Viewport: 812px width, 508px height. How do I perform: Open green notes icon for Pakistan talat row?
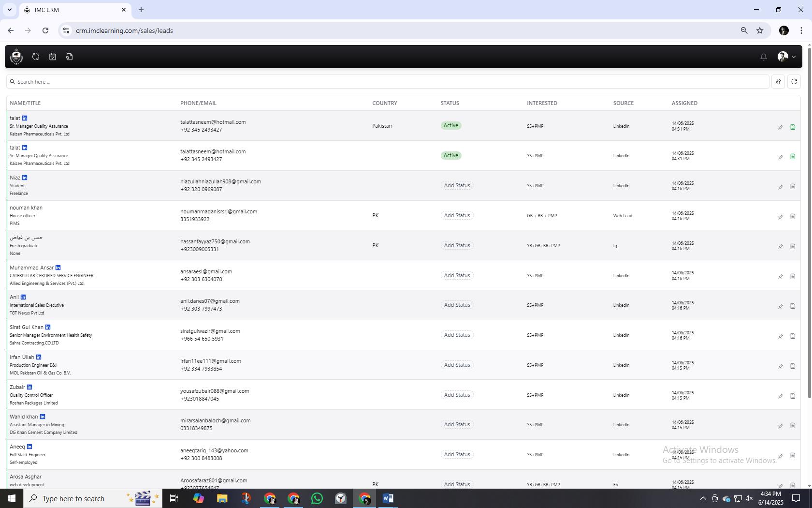pos(793,127)
